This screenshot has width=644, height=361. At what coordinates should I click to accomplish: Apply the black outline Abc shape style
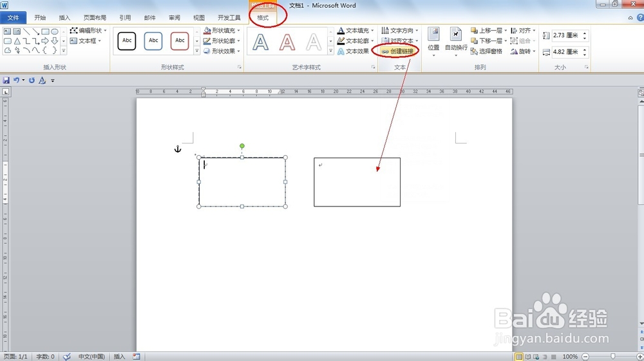[x=127, y=41]
